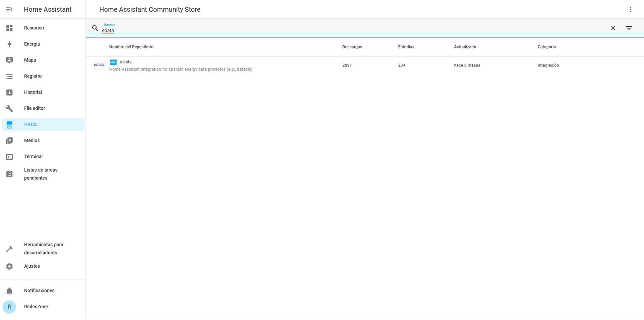Open the RedesZone user avatar
The image size is (644, 320).
click(x=9, y=307)
